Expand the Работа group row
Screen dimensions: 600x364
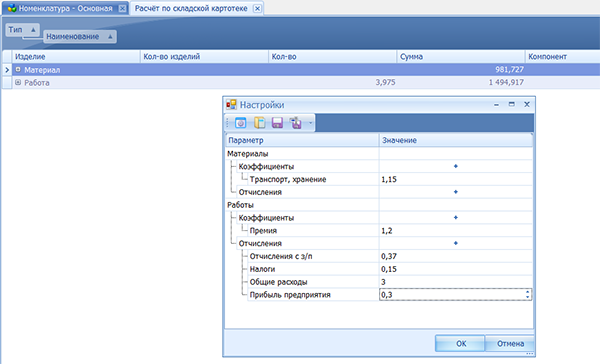18,82
